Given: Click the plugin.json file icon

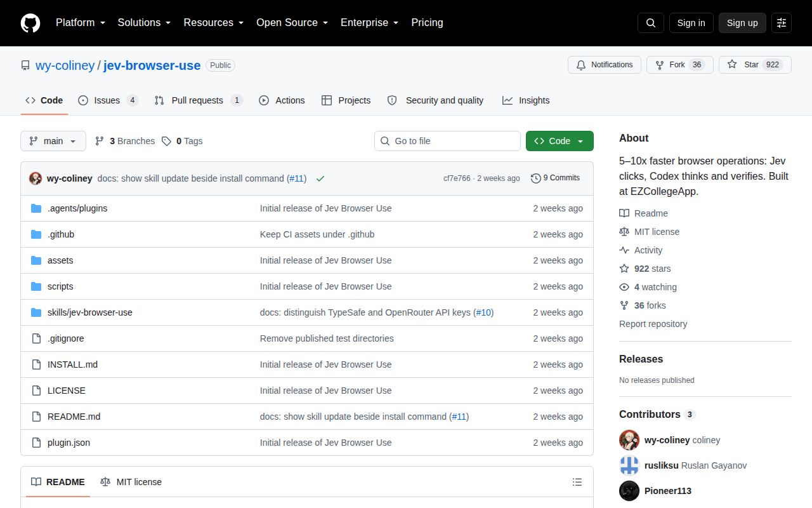Looking at the screenshot, I should coord(36,443).
